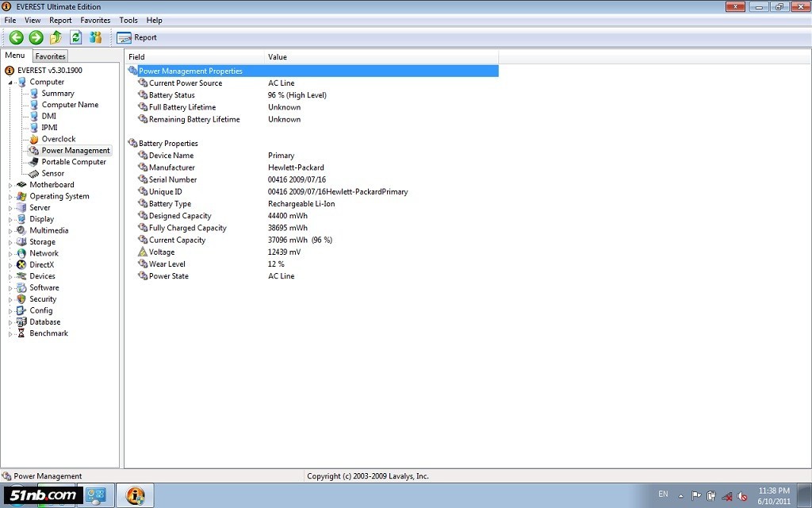This screenshot has height=508, width=812.
Task: Open the Sensor item in the tree
Action: [52, 173]
